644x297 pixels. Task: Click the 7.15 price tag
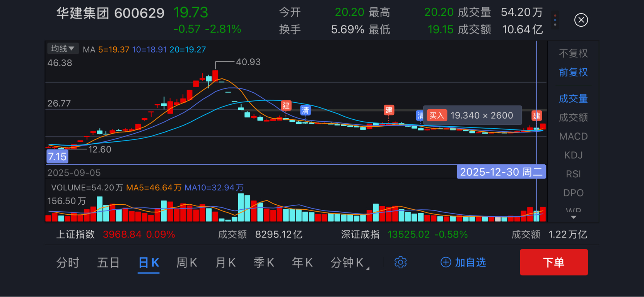click(57, 156)
